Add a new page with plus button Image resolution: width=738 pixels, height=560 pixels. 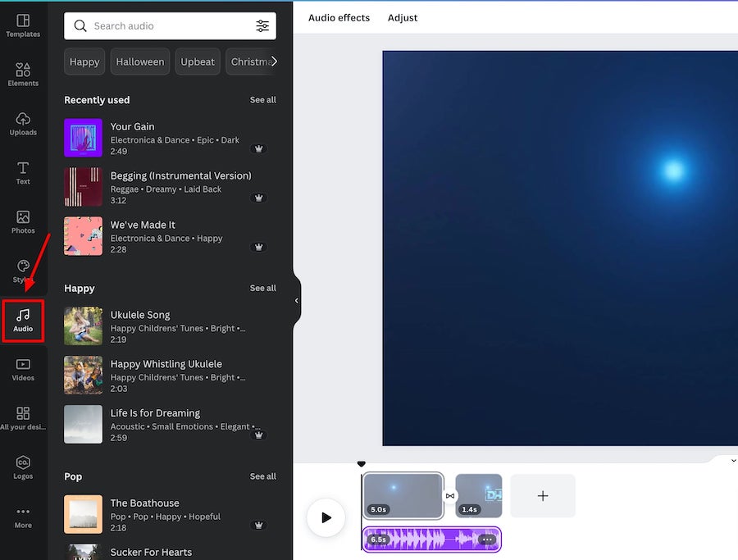(543, 496)
